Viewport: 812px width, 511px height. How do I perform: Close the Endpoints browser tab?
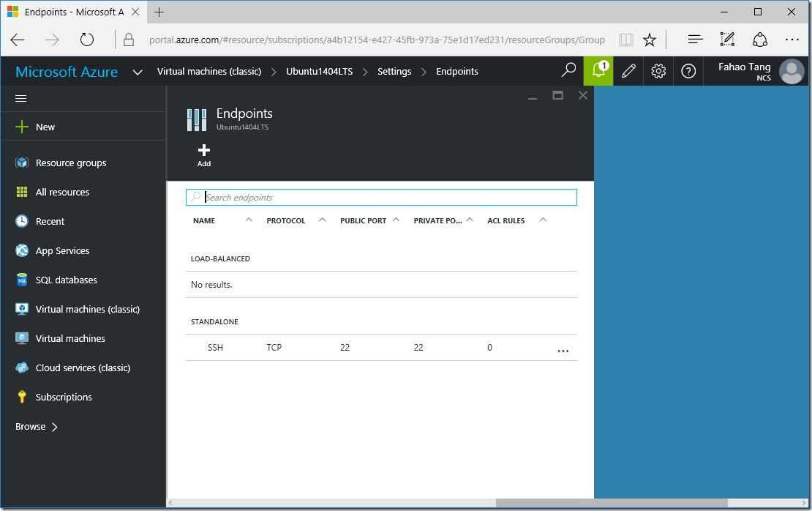click(135, 12)
